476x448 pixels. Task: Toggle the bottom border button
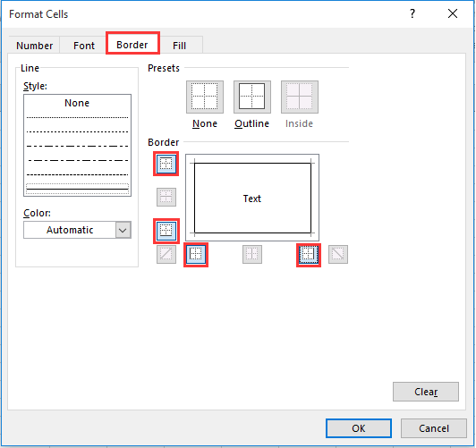[166, 231]
